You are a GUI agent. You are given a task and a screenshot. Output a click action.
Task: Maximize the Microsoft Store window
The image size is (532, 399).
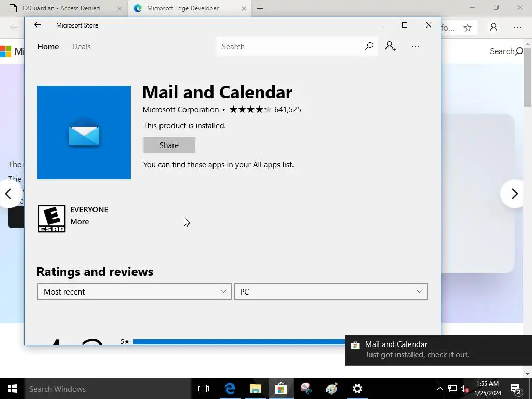click(404, 25)
